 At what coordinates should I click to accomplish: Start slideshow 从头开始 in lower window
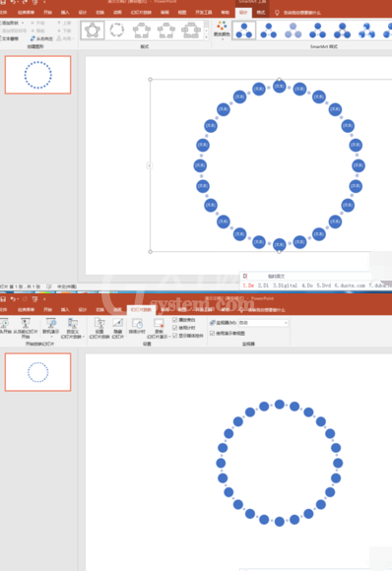5,327
